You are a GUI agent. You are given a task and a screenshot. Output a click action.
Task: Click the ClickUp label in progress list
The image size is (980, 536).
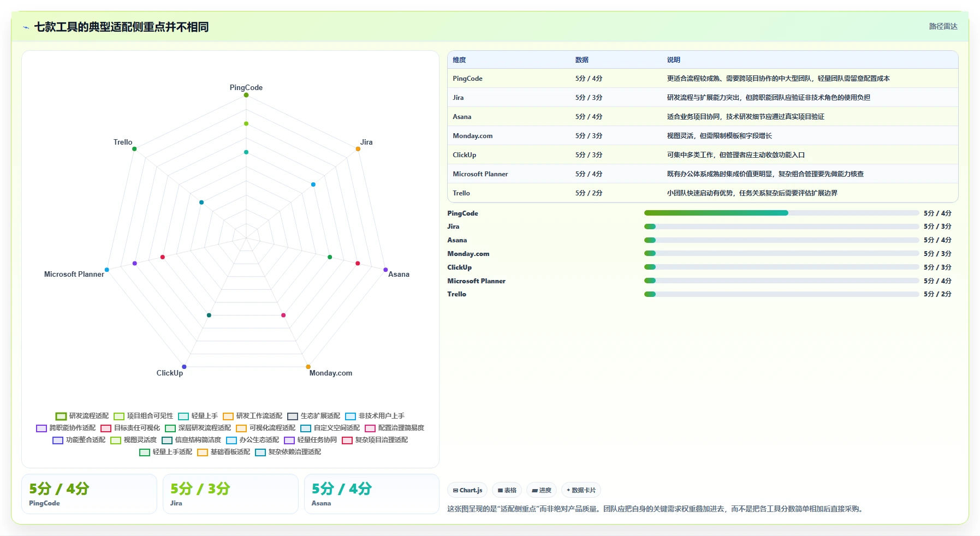[460, 267]
